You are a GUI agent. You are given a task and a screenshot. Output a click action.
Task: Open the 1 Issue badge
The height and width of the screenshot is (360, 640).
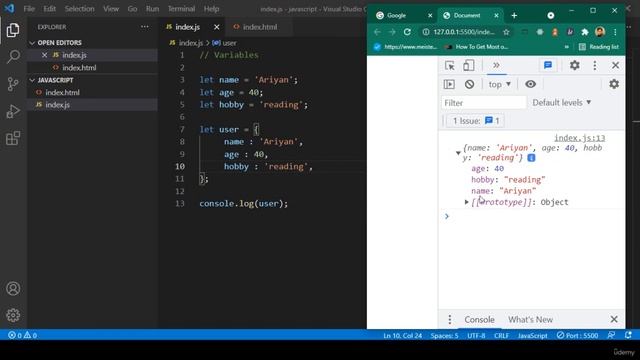tap(476, 121)
